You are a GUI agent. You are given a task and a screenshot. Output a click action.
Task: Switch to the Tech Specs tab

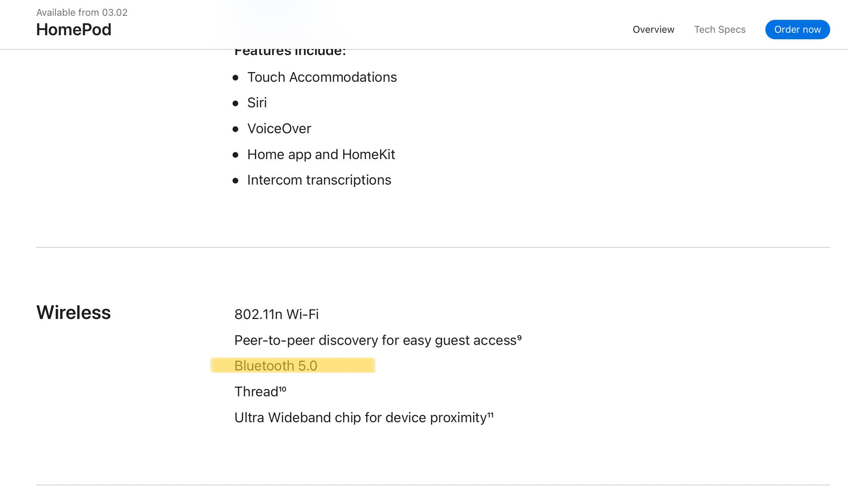(720, 30)
